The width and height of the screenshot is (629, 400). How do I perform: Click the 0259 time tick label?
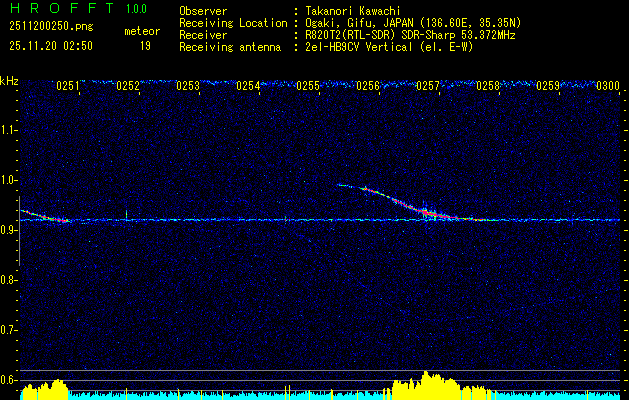pyautogui.click(x=548, y=87)
